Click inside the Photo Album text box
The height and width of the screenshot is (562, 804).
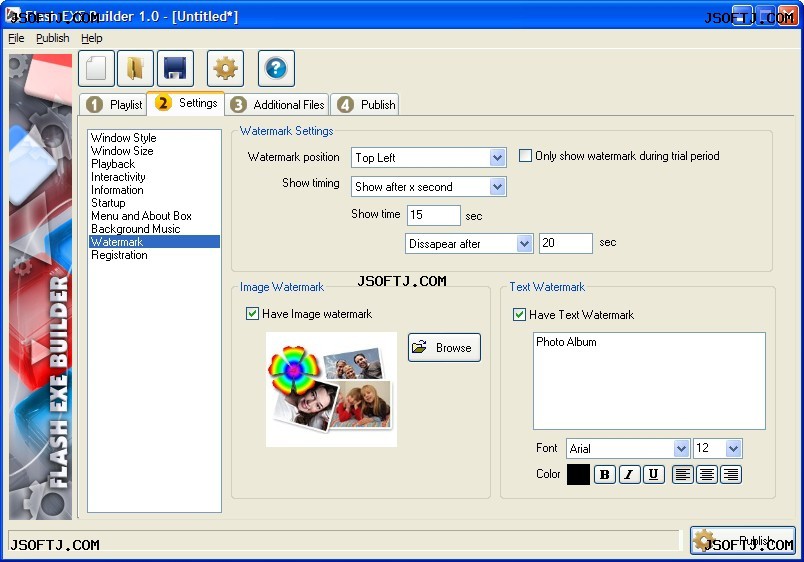pos(649,380)
